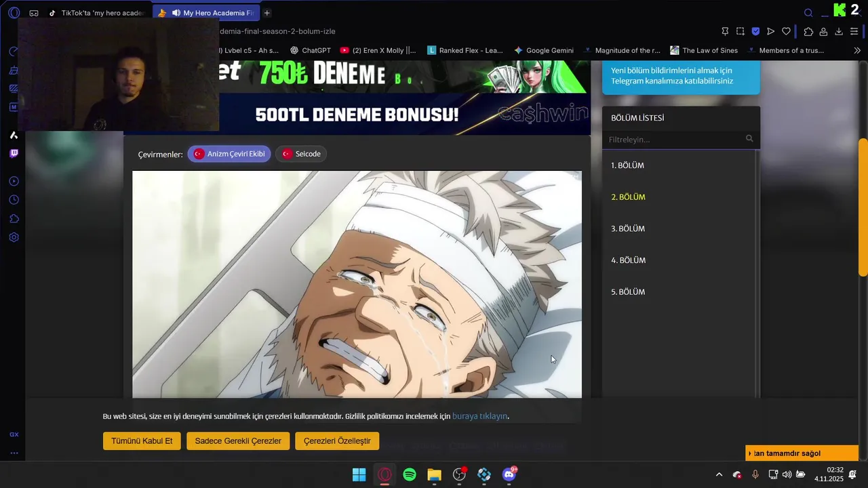The width and height of the screenshot is (868, 488).
Task: Open the extensions puzzle icon in toolbar
Action: tap(808, 31)
